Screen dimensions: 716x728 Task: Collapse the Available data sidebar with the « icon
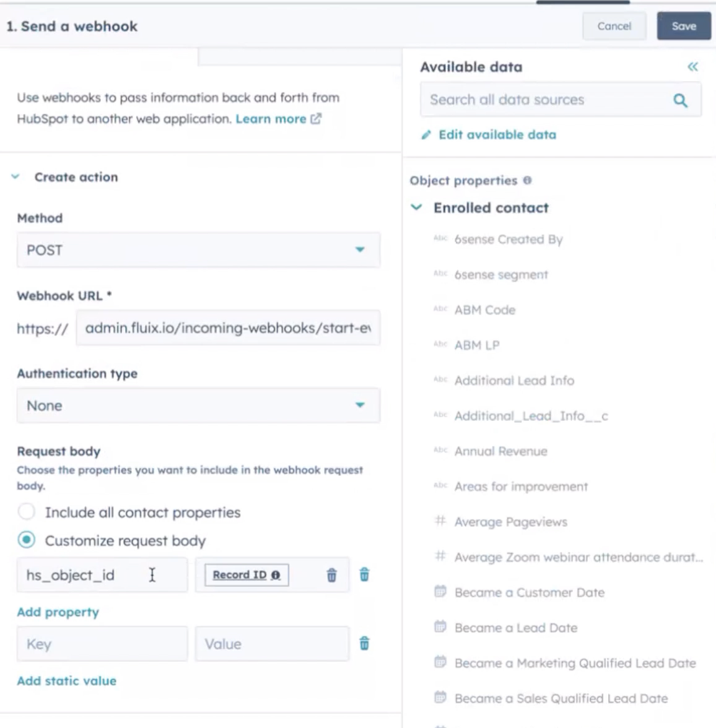694,66
